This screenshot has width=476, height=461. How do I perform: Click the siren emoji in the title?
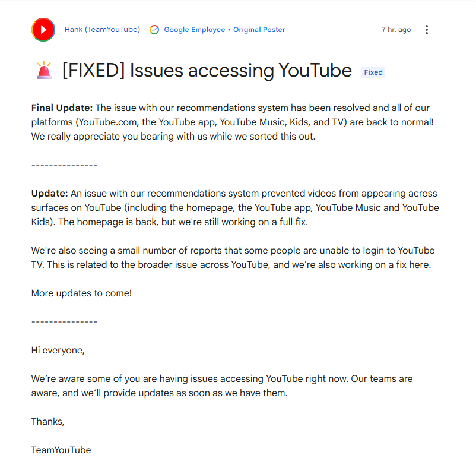tap(43, 70)
